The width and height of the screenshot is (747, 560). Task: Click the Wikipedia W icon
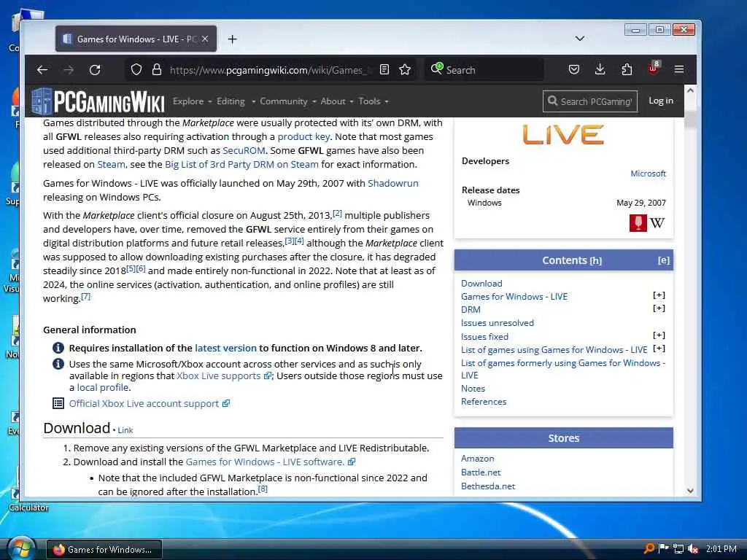[657, 223]
